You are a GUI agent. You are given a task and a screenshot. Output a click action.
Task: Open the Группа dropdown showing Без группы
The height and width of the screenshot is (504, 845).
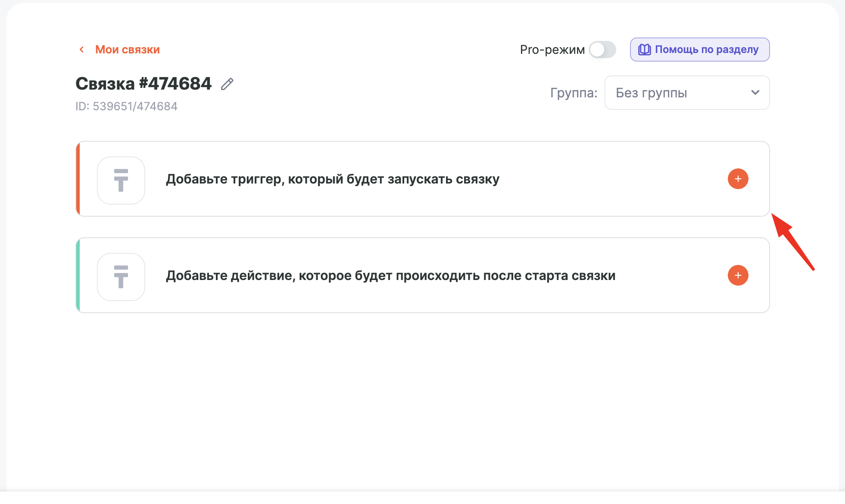click(x=687, y=93)
